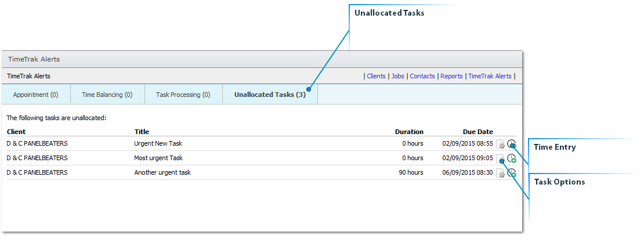
Task: Click the TimeTrak Alerts panel title bar
Action: pos(262,59)
